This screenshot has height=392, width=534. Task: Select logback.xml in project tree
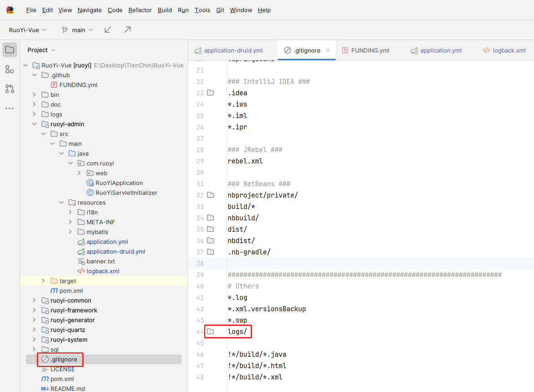click(103, 271)
